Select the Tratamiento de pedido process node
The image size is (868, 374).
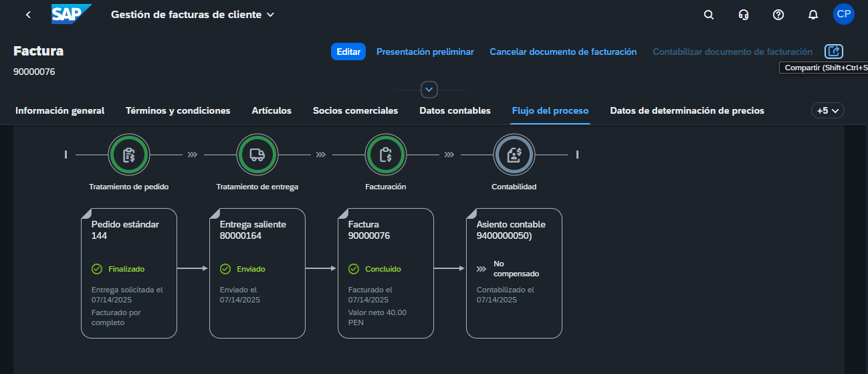coord(128,155)
